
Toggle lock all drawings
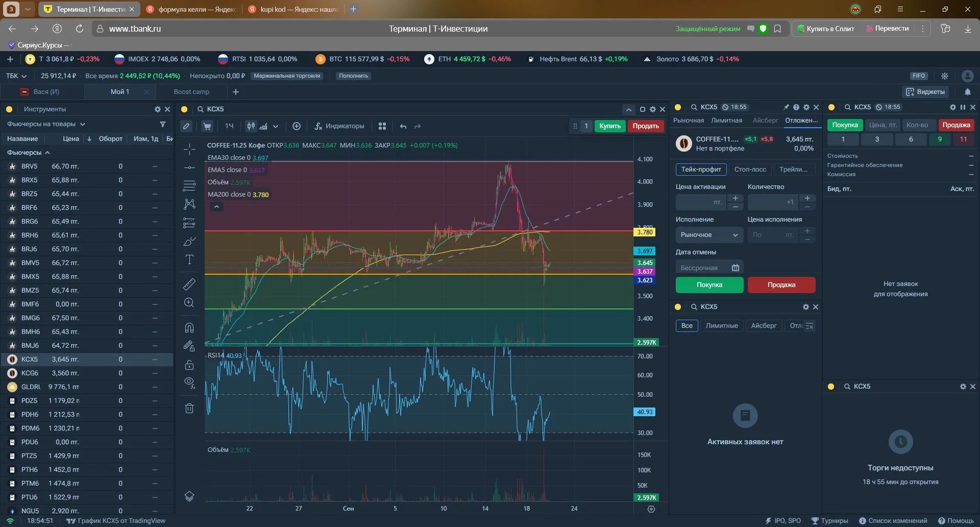coord(189,365)
